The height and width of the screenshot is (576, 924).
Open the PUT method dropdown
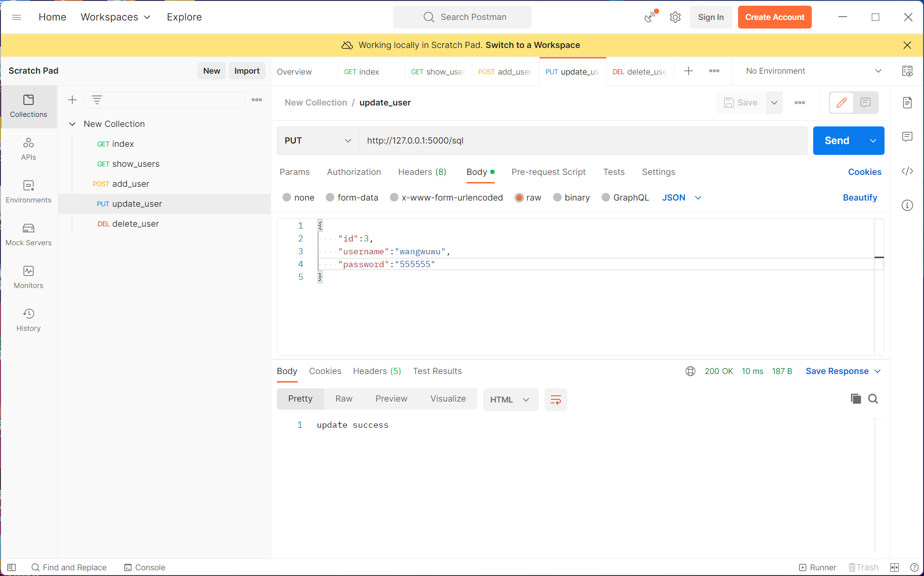(x=318, y=141)
